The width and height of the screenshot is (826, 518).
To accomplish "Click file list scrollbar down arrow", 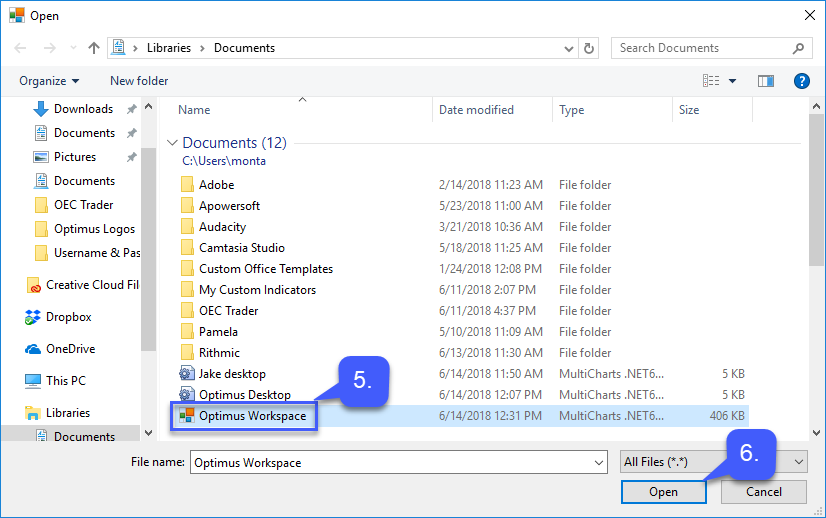I will tap(817, 433).
